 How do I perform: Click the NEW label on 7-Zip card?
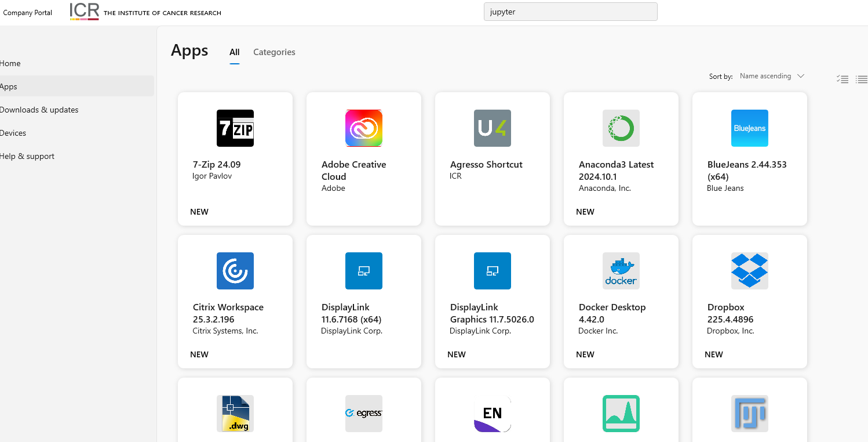pos(199,212)
